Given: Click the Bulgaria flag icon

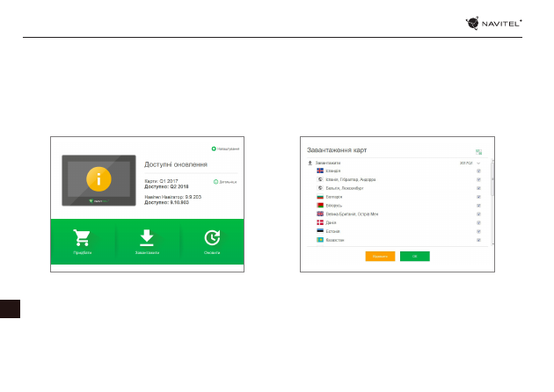Looking at the screenshot, I should tap(320, 197).
